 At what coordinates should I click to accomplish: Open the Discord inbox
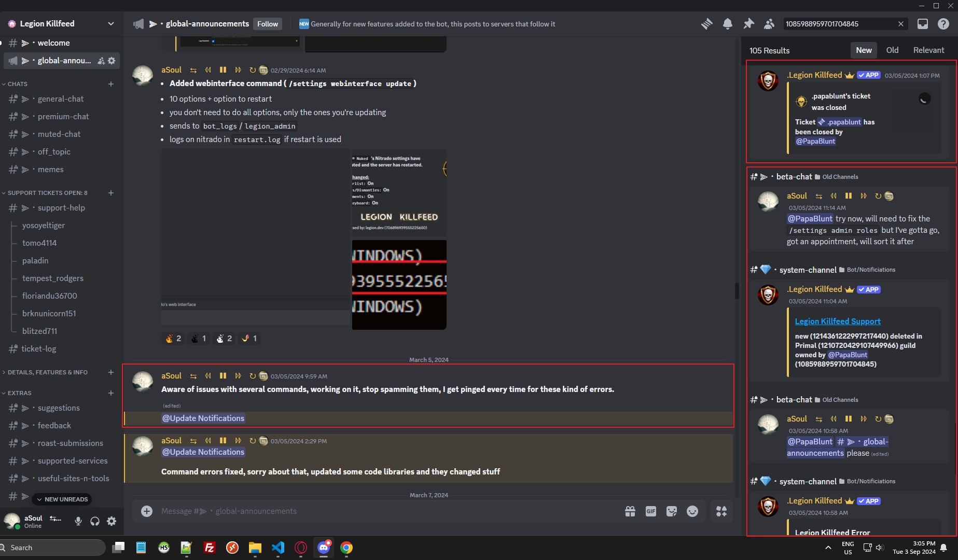(x=923, y=24)
